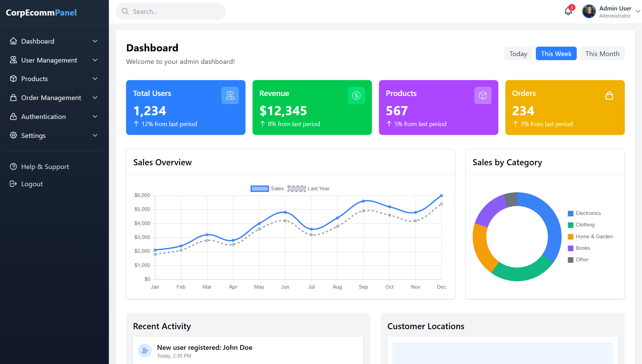This screenshot has width=642, height=364.
Task: Click the notification bell icon
Action: [568, 11]
